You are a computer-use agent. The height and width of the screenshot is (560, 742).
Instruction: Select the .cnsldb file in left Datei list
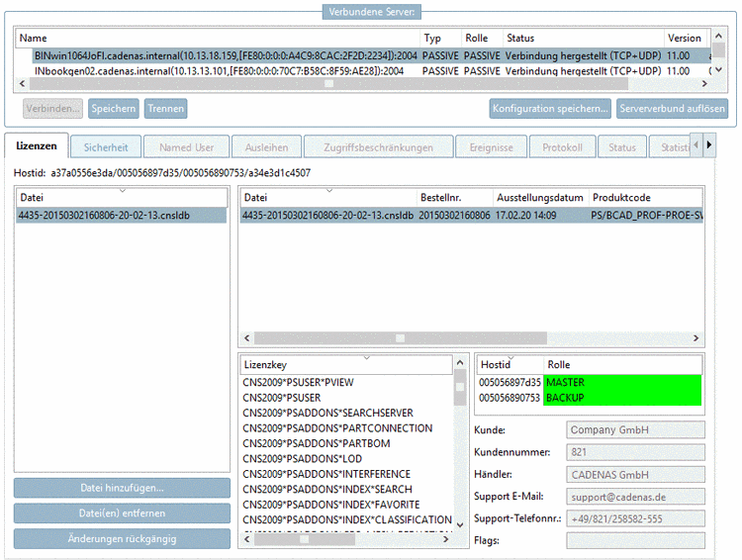[121, 216]
